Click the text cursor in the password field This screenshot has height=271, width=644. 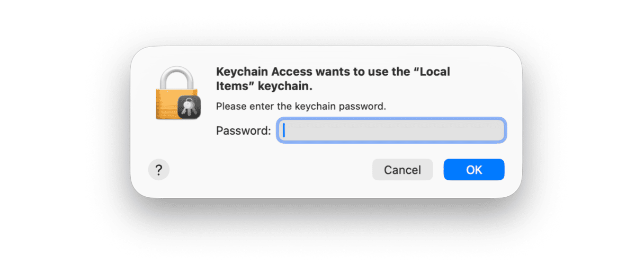(x=284, y=130)
